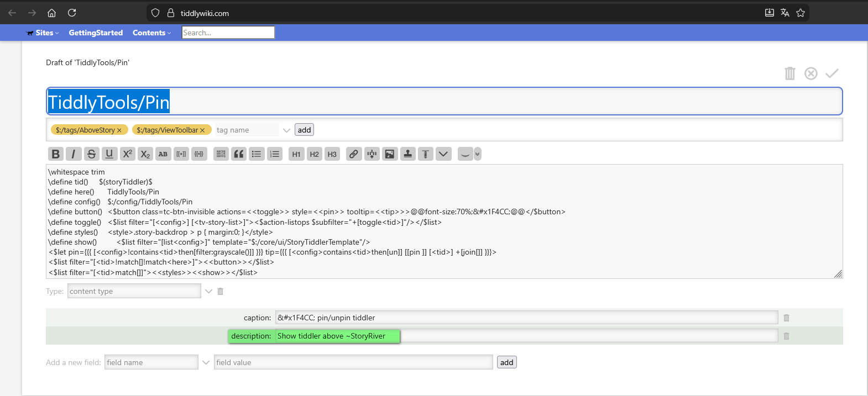Expand the content type dropdown
The image size is (868, 396).
click(208, 291)
